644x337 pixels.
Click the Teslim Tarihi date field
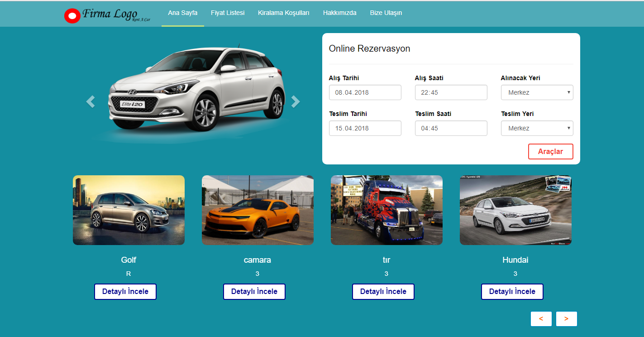click(365, 128)
